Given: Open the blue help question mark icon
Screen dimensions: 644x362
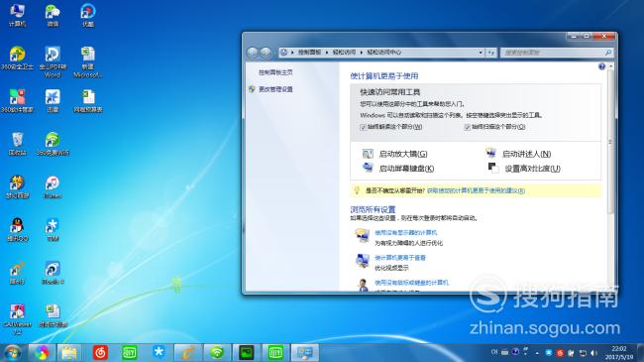Looking at the screenshot, I should [x=601, y=66].
